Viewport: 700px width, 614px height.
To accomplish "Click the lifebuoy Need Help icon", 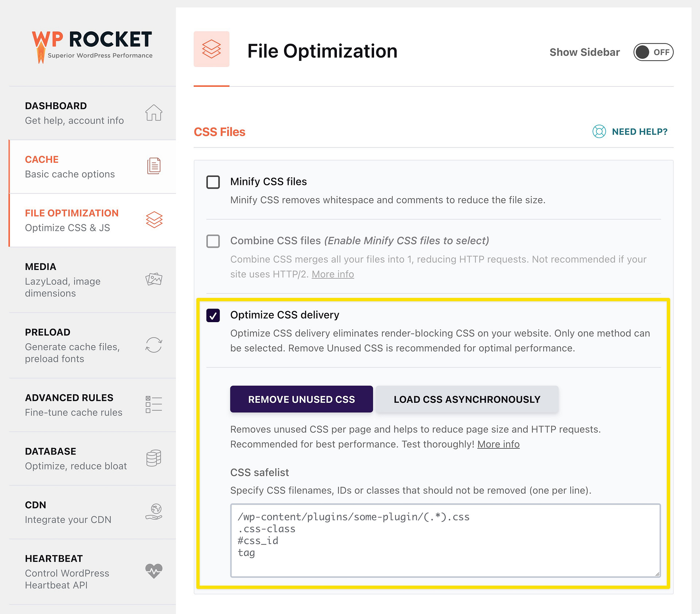I will [x=599, y=131].
